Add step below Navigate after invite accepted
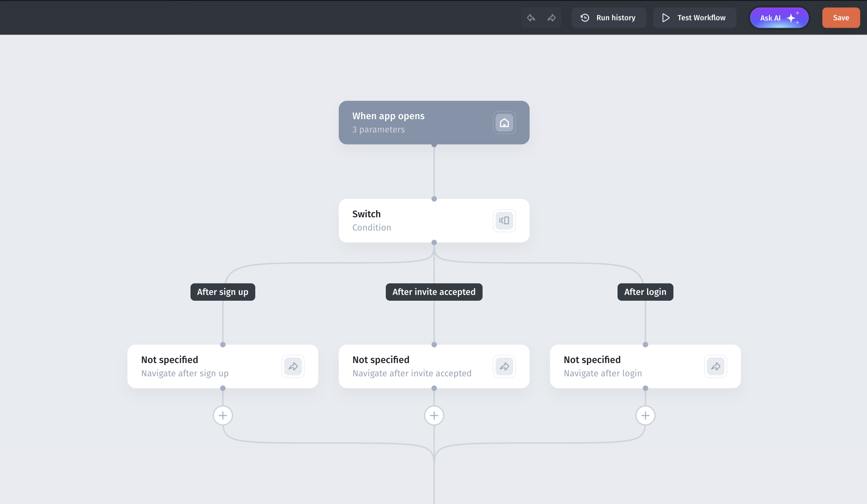This screenshot has height=504, width=867. coord(434,416)
